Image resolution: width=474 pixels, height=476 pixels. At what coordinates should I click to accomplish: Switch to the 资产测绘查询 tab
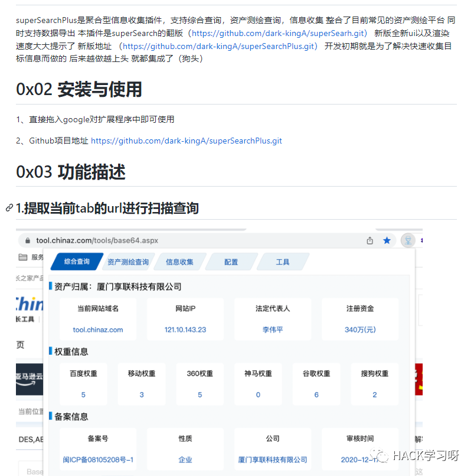(128, 262)
